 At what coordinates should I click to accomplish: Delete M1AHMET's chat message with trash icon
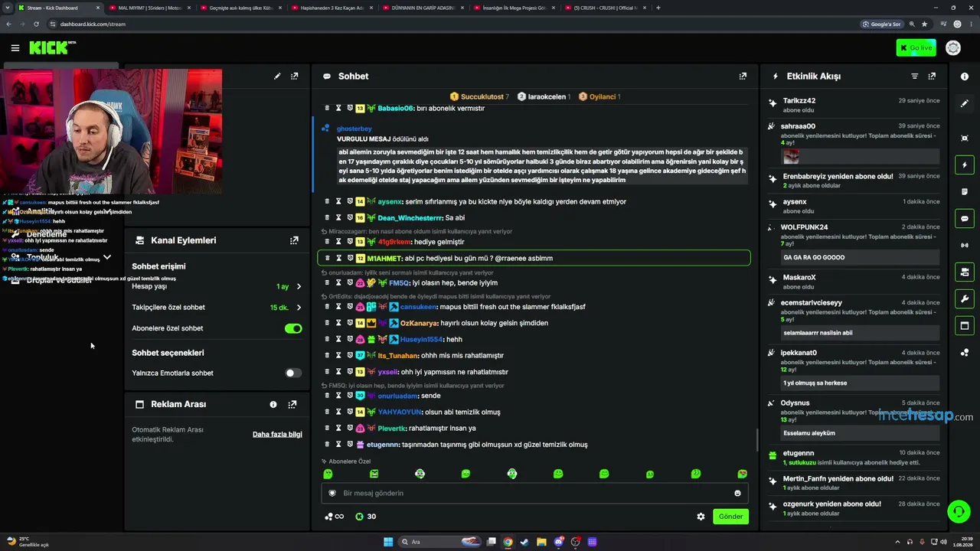327,259
